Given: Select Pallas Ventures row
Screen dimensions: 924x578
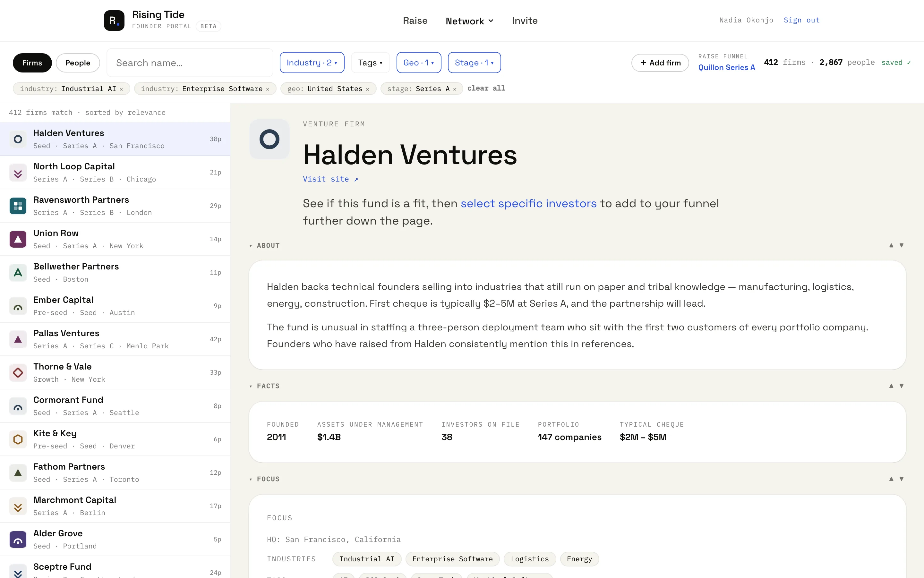Looking at the screenshot, I should coord(115,339).
